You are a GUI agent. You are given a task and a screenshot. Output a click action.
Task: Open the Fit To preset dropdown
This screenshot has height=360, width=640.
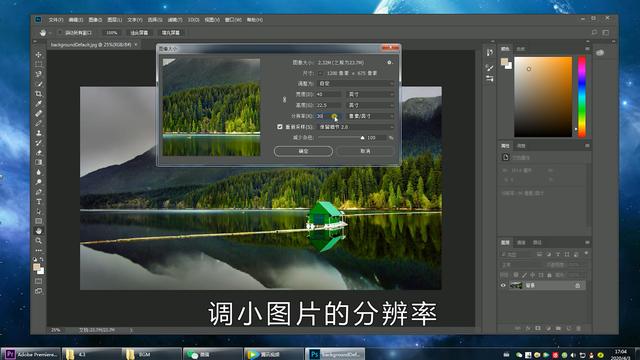(356, 83)
